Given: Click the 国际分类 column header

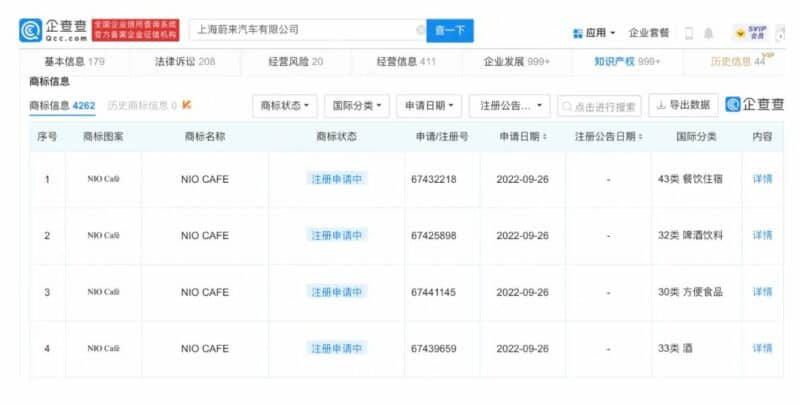Looking at the screenshot, I should 696,137.
